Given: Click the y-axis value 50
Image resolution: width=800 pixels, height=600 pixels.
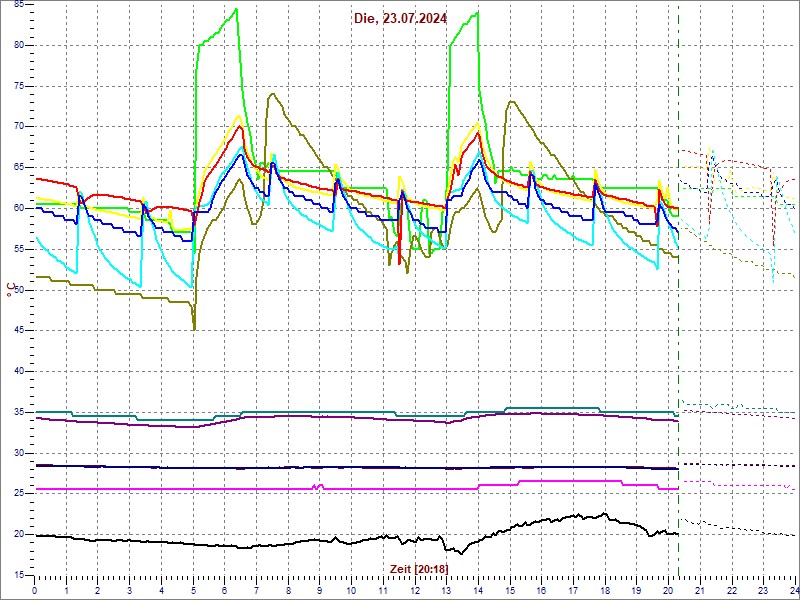Looking at the screenshot, I should (19, 290).
